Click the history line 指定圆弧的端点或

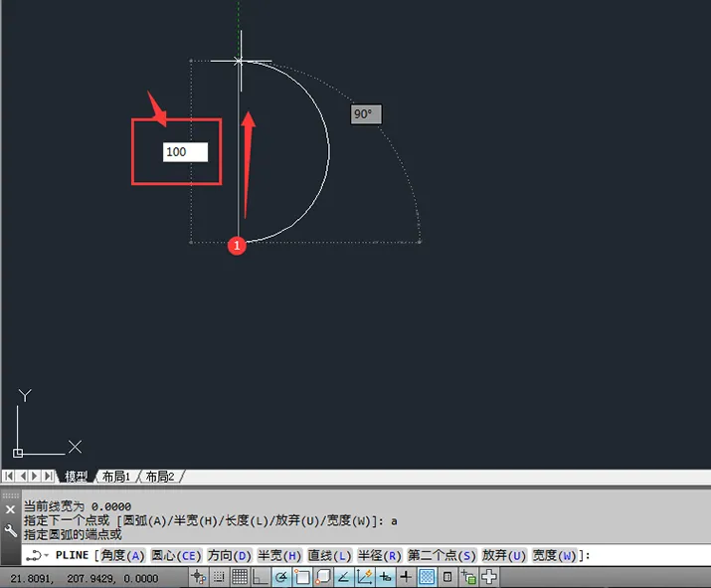coord(73,535)
